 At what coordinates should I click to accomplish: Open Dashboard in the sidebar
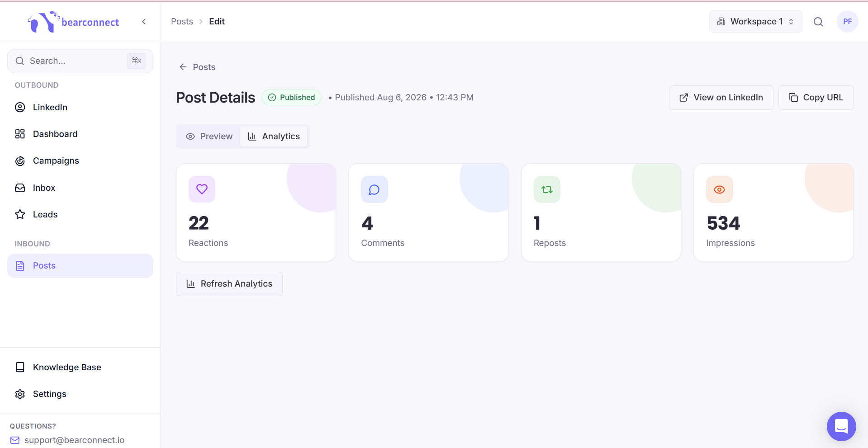pos(80,134)
